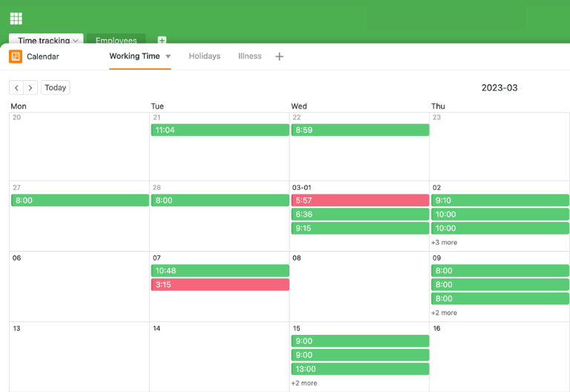This screenshot has height=392, width=570.
Task: Add a new calendar view plus icon
Action: [279, 56]
